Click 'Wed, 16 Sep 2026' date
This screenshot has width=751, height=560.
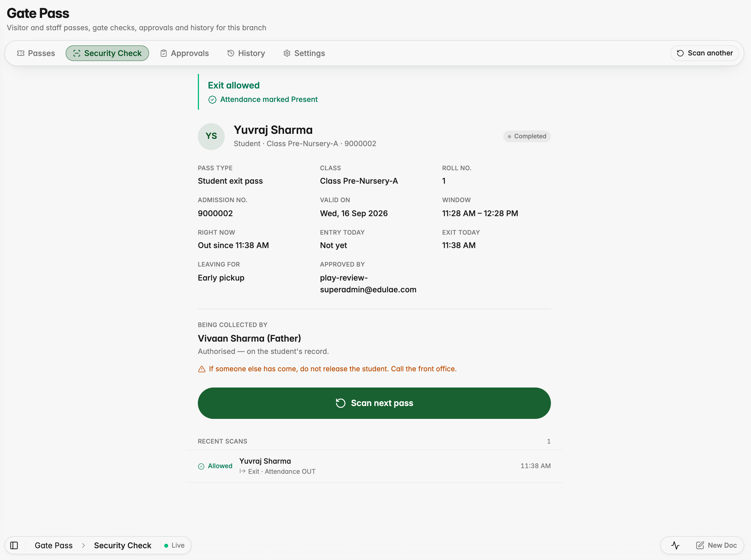[x=354, y=214]
